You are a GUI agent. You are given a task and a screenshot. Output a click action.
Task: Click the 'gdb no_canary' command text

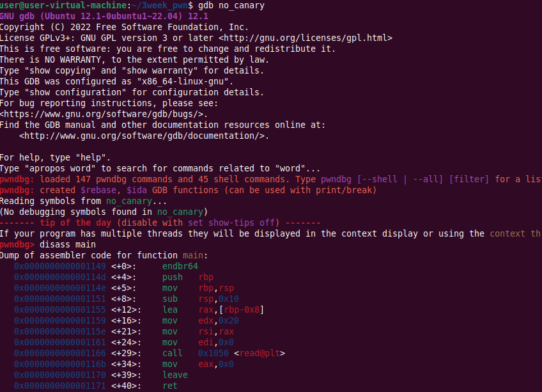pos(231,6)
